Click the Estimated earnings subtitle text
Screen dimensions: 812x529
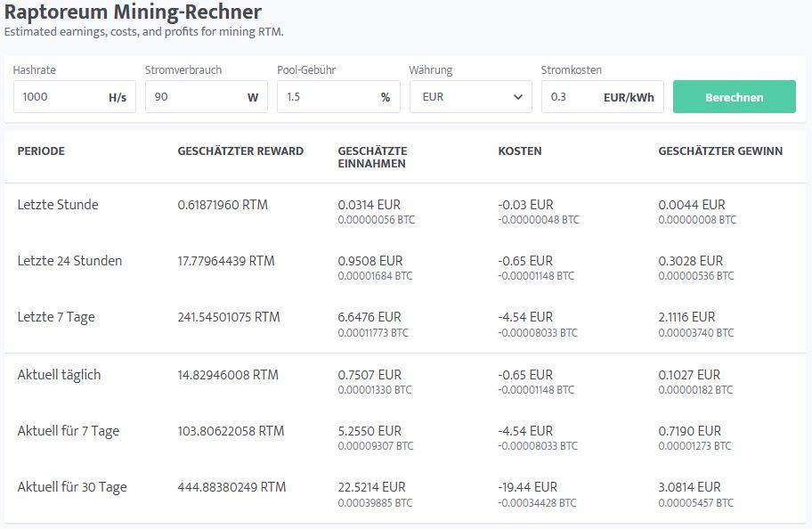[144, 31]
